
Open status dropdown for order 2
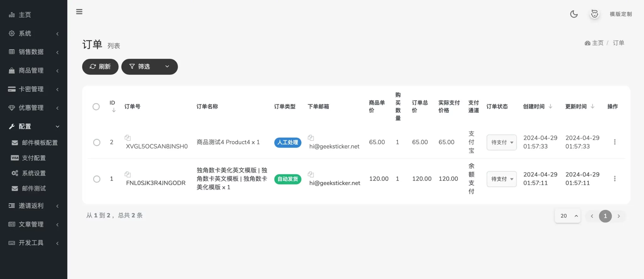click(502, 142)
